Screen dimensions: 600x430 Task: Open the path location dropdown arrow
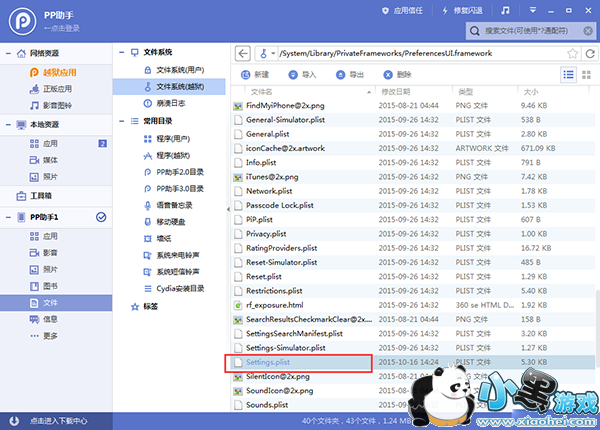273,53
